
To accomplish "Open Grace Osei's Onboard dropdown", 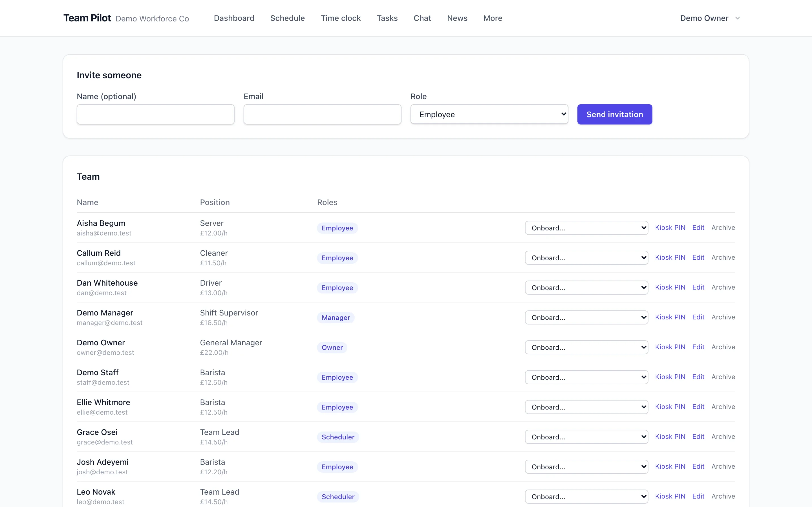I will (586, 437).
